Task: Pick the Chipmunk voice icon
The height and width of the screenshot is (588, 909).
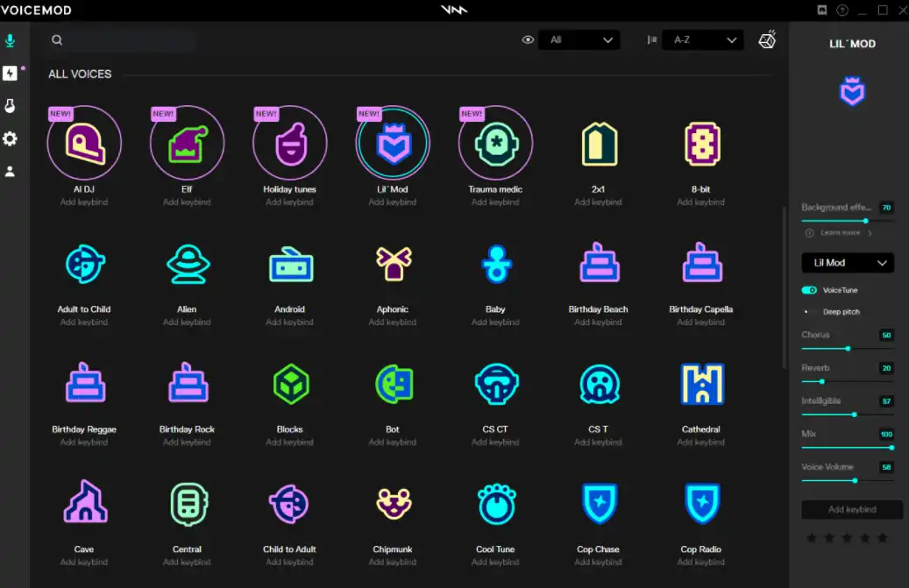Action: 394,503
